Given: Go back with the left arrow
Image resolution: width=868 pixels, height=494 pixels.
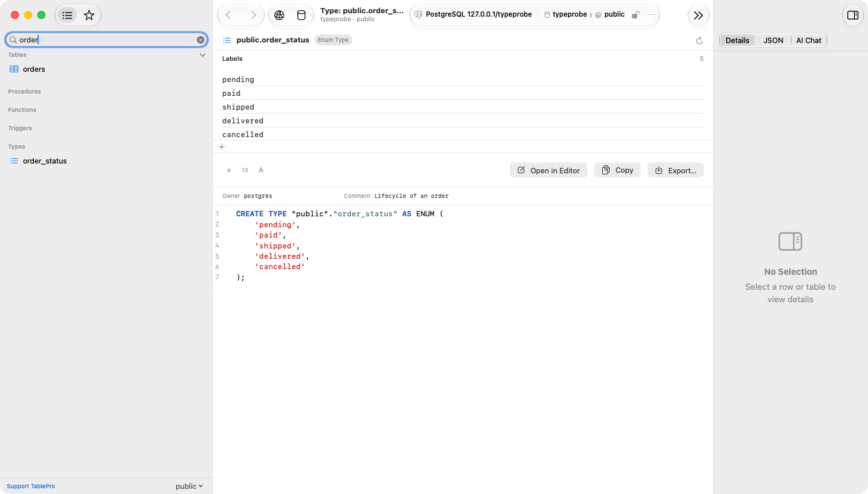Looking at the screenshot, I should 228,15.
